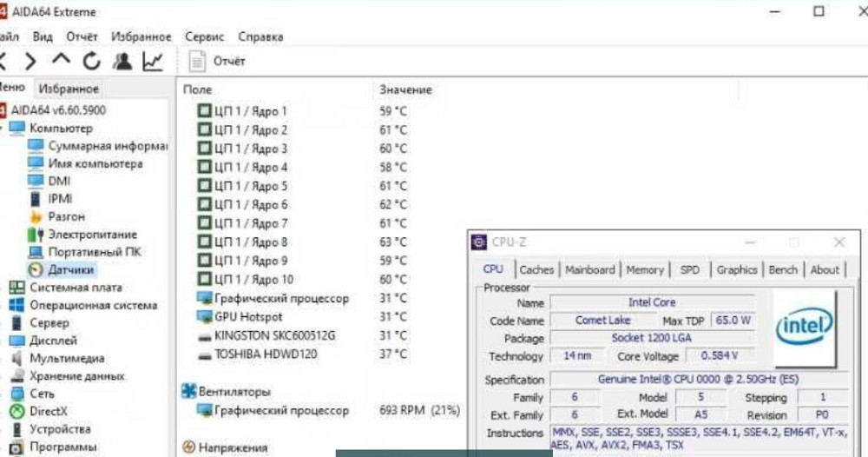Open Программы category in tree
The height and width of the screenshot is (457, 868).
point(63,447)
